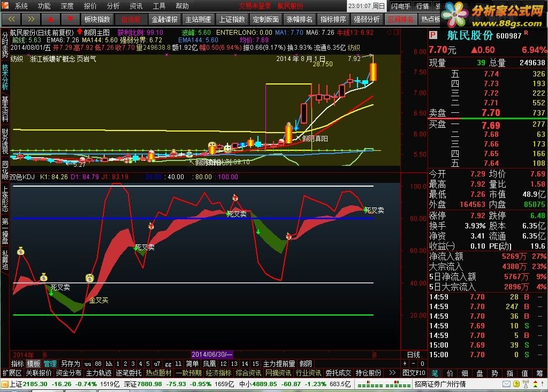Click the 强弱分析 toolbar button

(367, 19)
